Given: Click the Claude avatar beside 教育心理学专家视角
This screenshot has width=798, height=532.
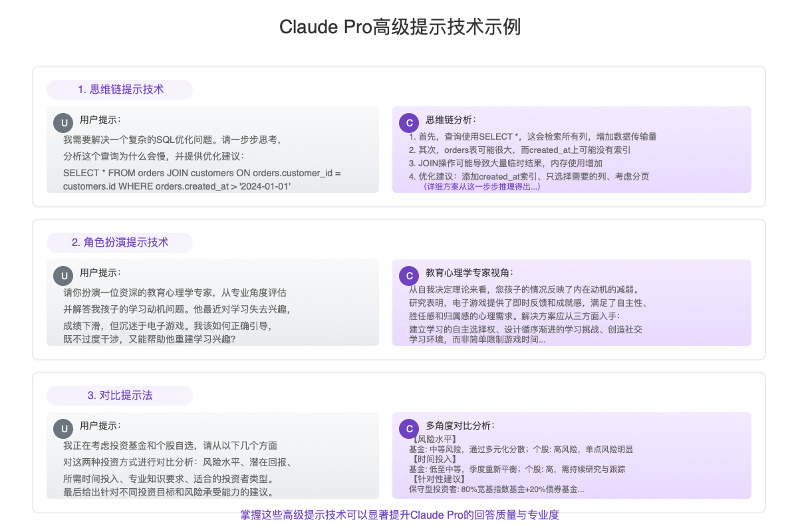Looking at the screenshot, I should [410, 276].
